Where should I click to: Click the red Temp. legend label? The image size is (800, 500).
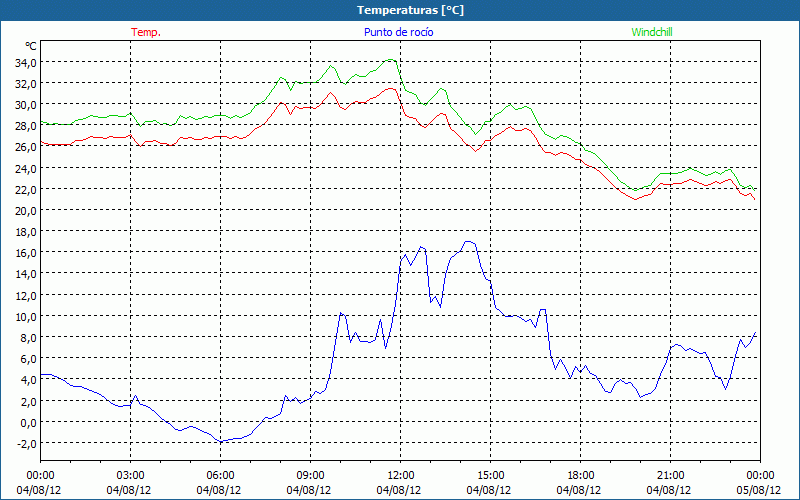(x=146, y=32)
